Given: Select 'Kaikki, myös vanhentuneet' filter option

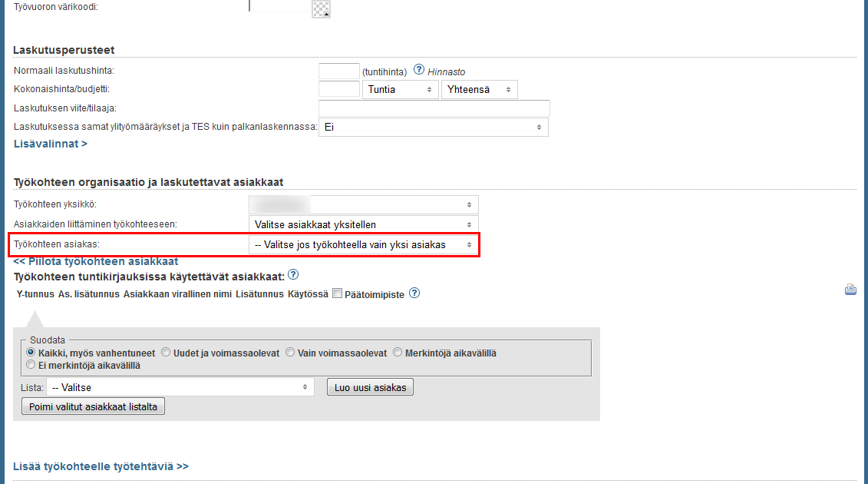Looking at the screenshot, I should click(31, 353).
